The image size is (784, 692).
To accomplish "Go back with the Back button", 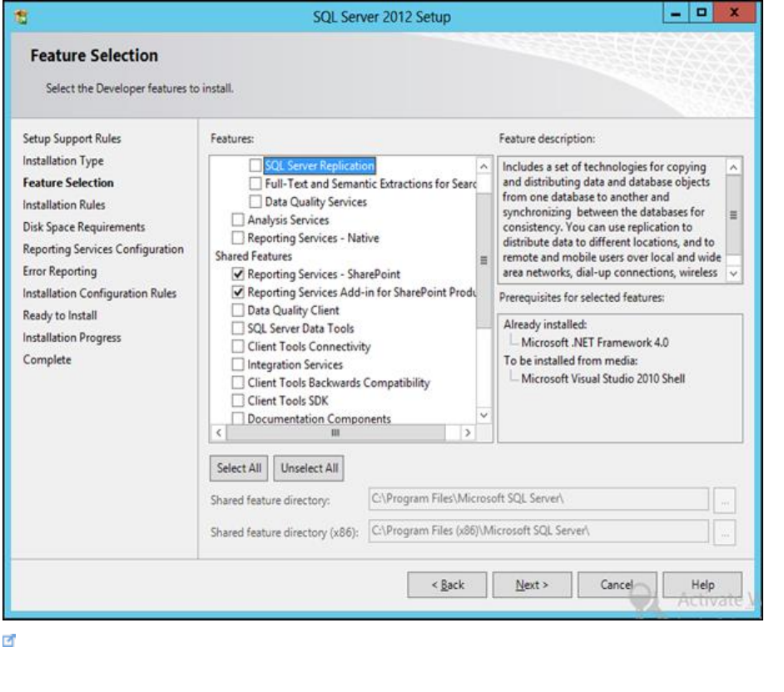I will point(447,585).
